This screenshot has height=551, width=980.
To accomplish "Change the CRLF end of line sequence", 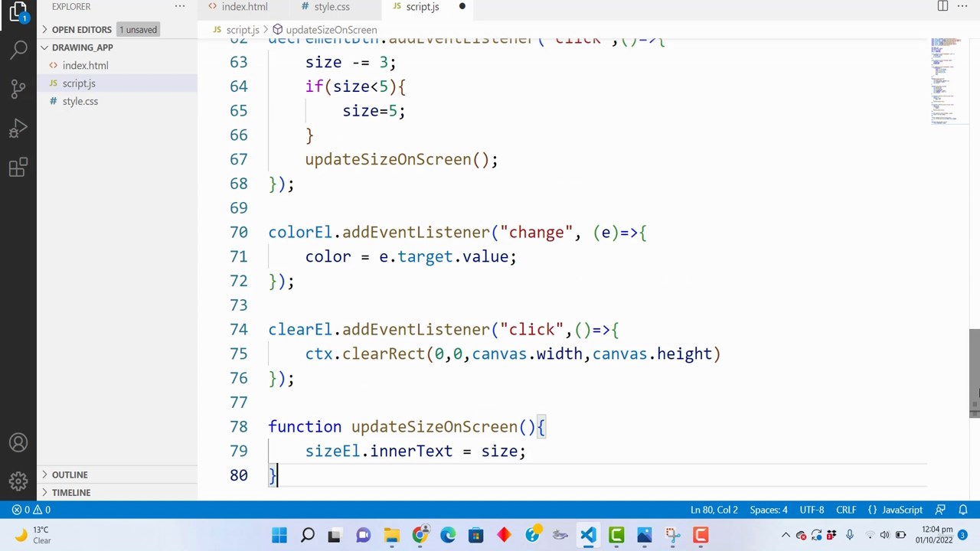I will point(846,510).
